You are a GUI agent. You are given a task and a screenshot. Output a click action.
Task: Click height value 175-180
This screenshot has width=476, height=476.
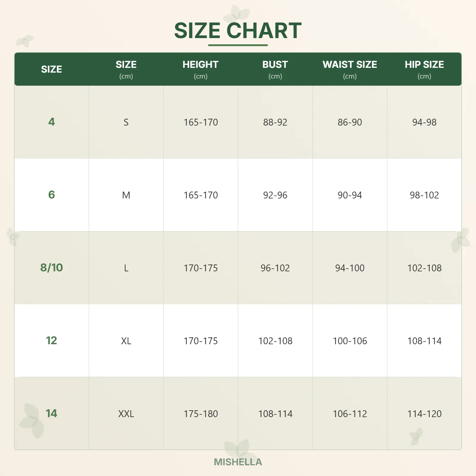pyautogui.click(x=201, y=414)
